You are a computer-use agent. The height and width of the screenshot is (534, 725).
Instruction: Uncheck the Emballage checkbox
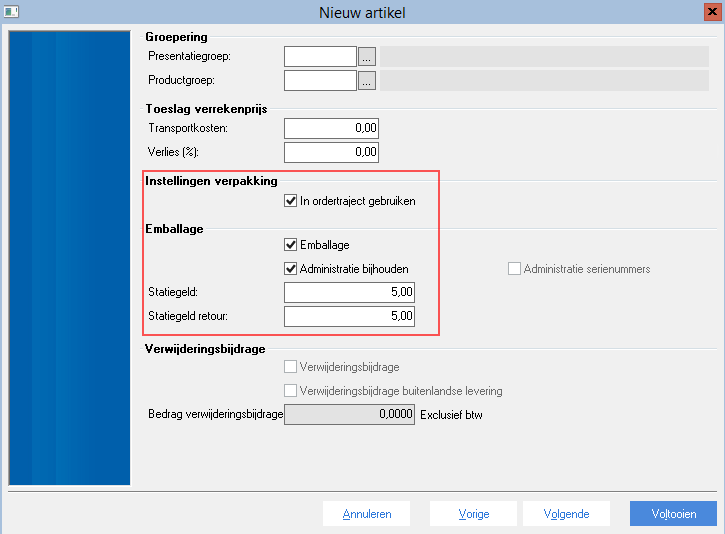point(290,245)
